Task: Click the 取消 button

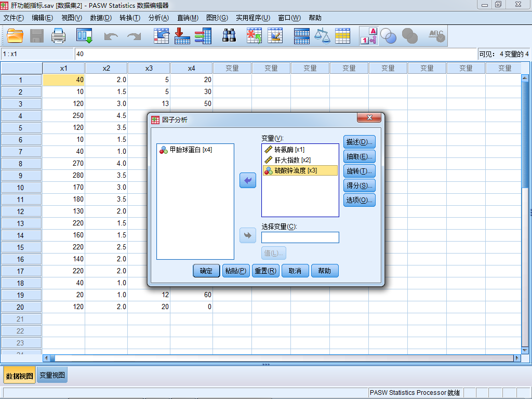Action: point(295,271)
